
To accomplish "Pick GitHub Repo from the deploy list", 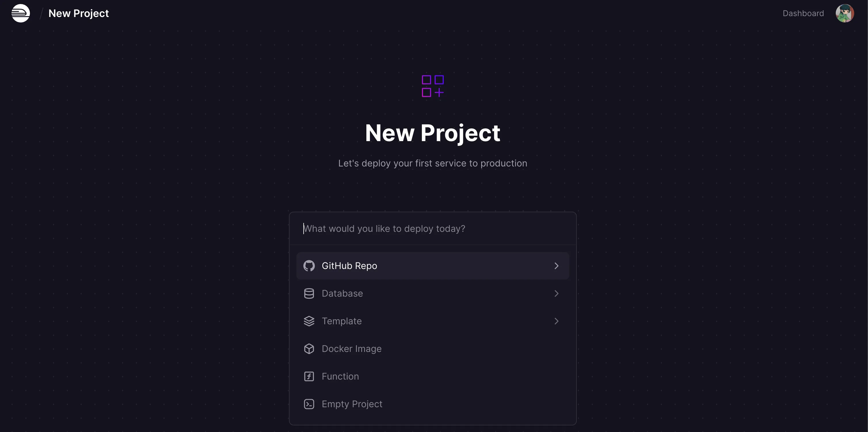I will point(349,266).
